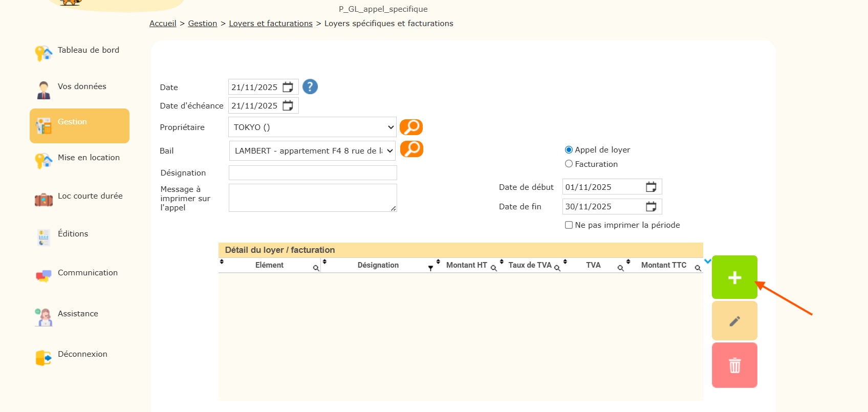Open the calendar picker for Date de début

pos(650,187)
